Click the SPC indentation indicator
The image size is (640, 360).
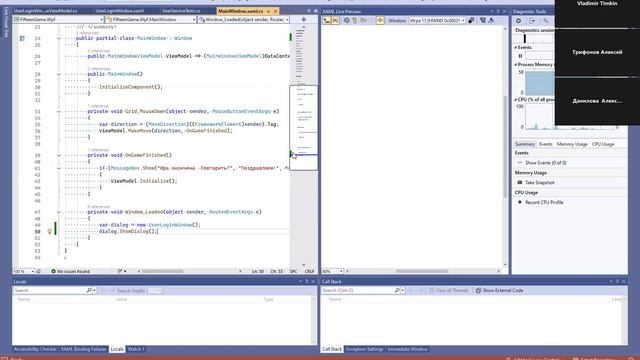(x=293, y=271)
